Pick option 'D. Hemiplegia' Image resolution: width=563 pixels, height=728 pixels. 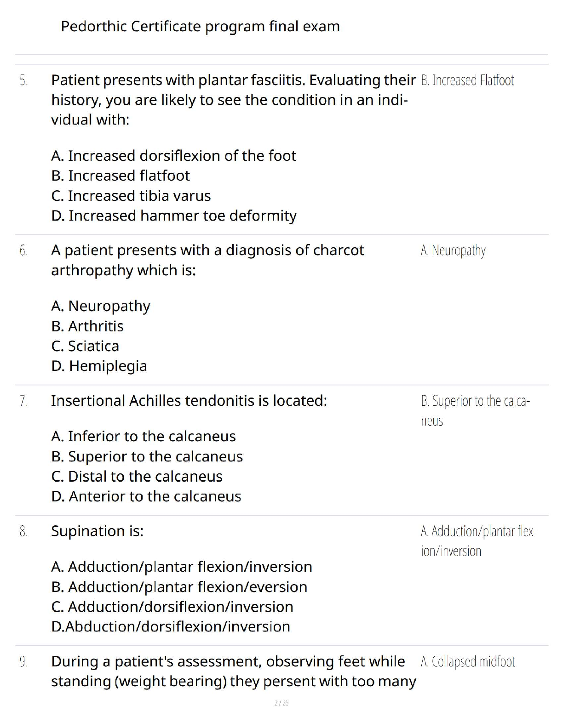coord(99,366)
